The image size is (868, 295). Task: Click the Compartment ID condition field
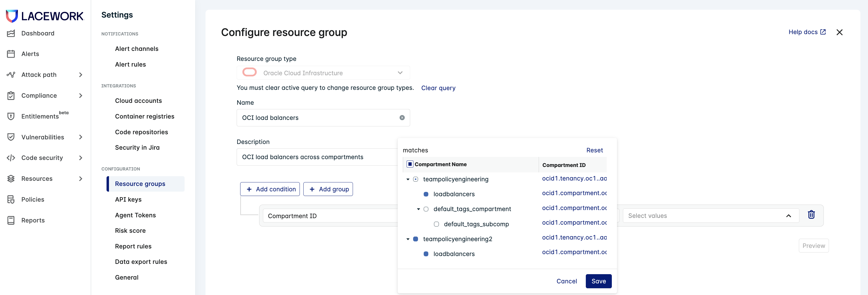[x=330, y=216]
